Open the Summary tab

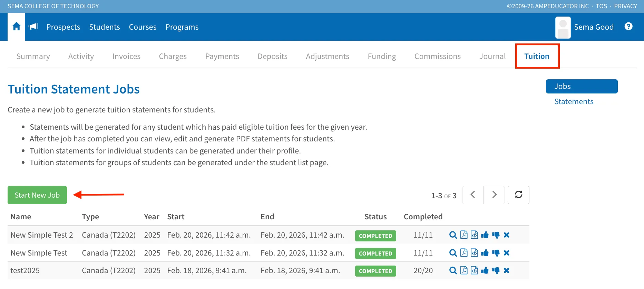(33, 56)
